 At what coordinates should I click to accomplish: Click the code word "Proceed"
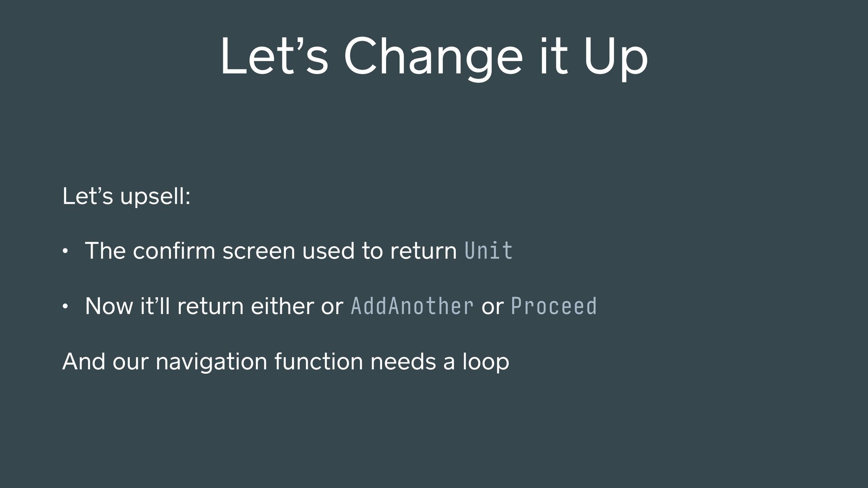554,306
